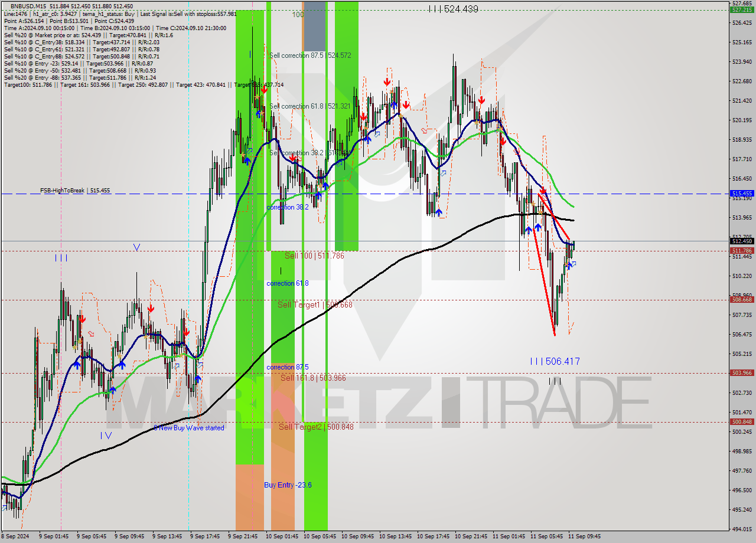Select the 'Sell correction 61.8 | 521.321' label
Viewport: 756px width, 543px height.
(310, 106)
